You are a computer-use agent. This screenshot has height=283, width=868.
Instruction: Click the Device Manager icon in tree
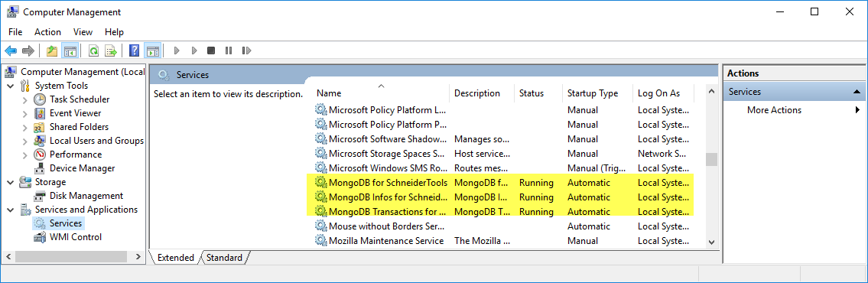[x=40, y=168]
